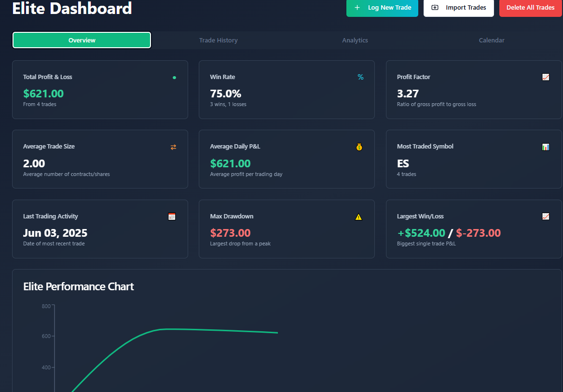Viewport: 563px width, 392px height.
Task: Switch to the Trade History tab
Action: point(219,40)
